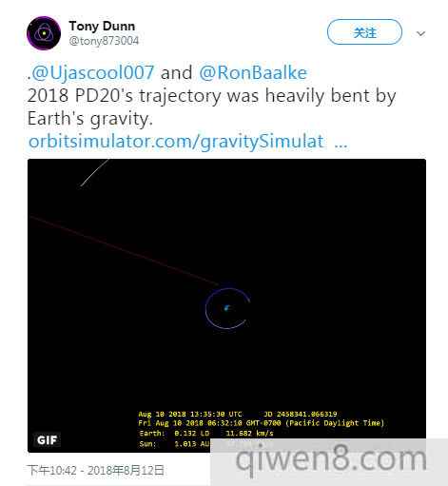Screen dimensions: 448x486
Task: Click the Earth dot in simulation
Action: pos(226,308)
